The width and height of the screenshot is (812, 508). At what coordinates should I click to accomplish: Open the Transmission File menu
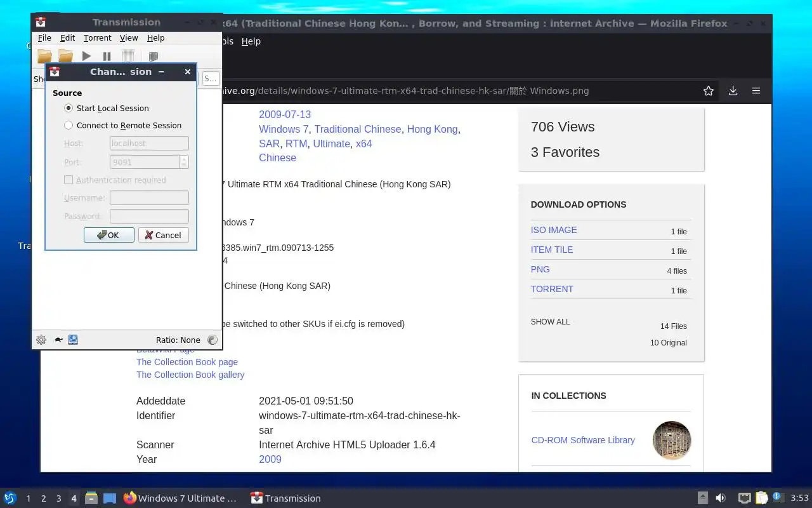point(44,38)
